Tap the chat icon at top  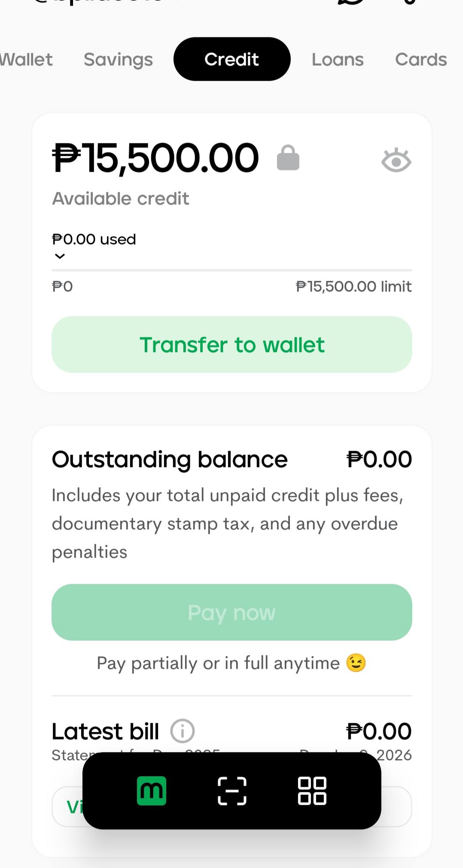coord(350,2)
